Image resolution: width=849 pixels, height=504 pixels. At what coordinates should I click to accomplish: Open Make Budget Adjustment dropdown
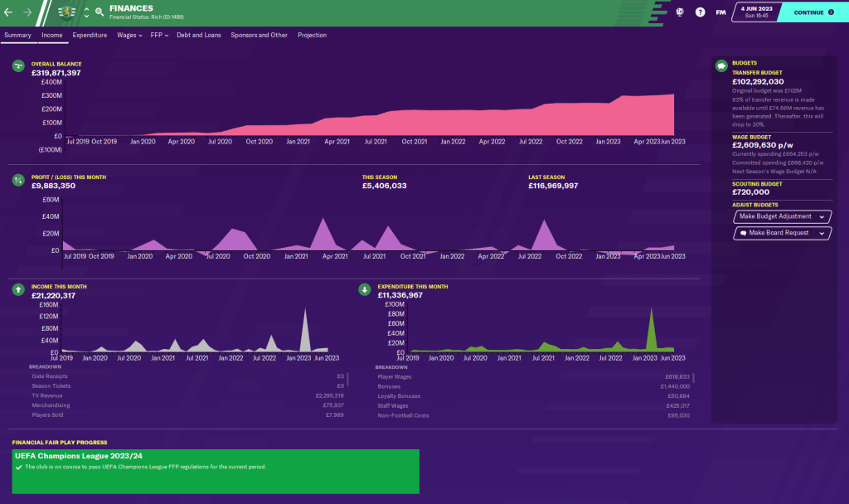click(783, 216)
